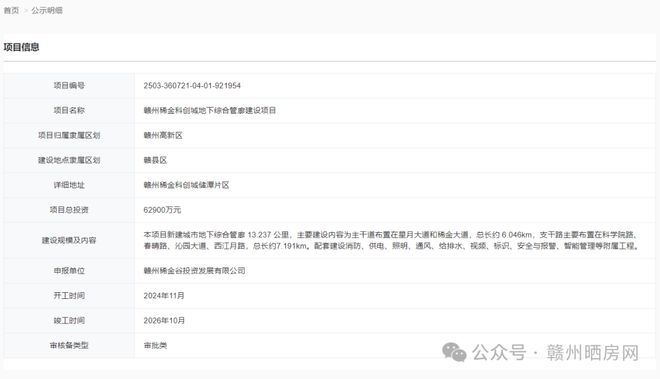
Task: Select the completion date 2026年10月
Action: pyautogui.click(x=164, y=320)
